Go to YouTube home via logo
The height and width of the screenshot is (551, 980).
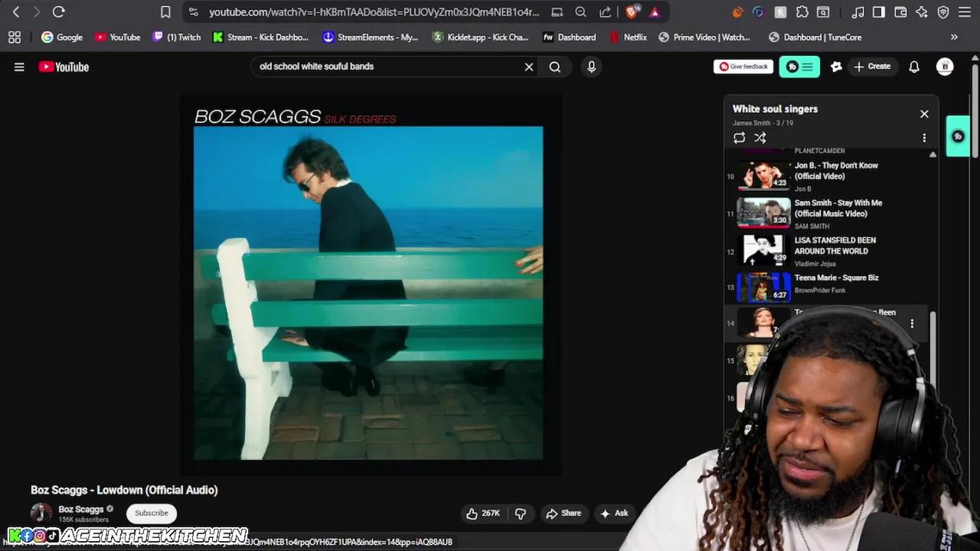(x=64, y=67)
